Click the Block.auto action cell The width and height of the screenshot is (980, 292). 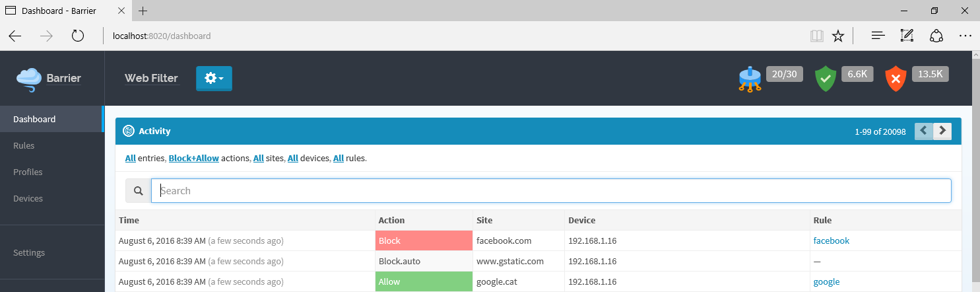tap(424, 262)
